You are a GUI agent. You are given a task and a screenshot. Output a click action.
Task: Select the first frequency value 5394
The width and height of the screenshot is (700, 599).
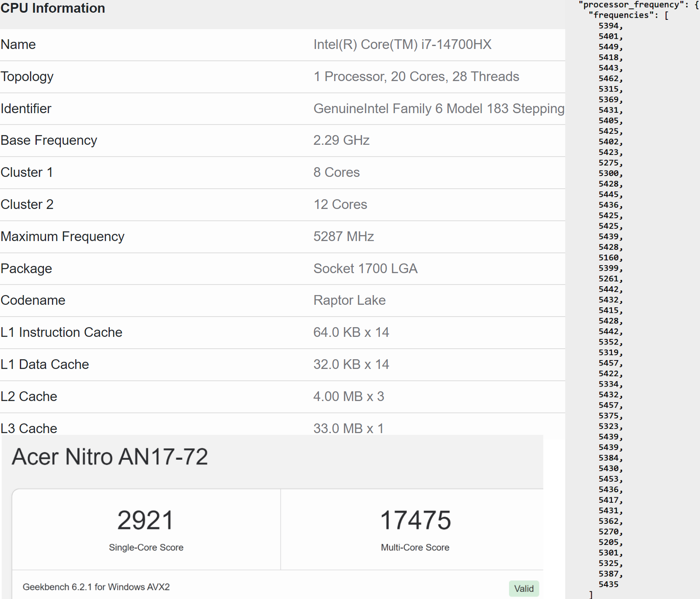click(x=609, y=26)
